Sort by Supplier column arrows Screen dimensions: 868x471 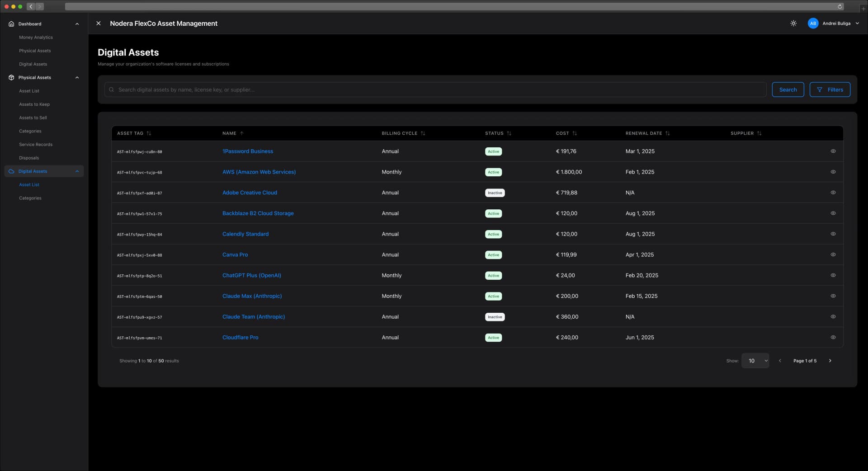coord(759,133)
